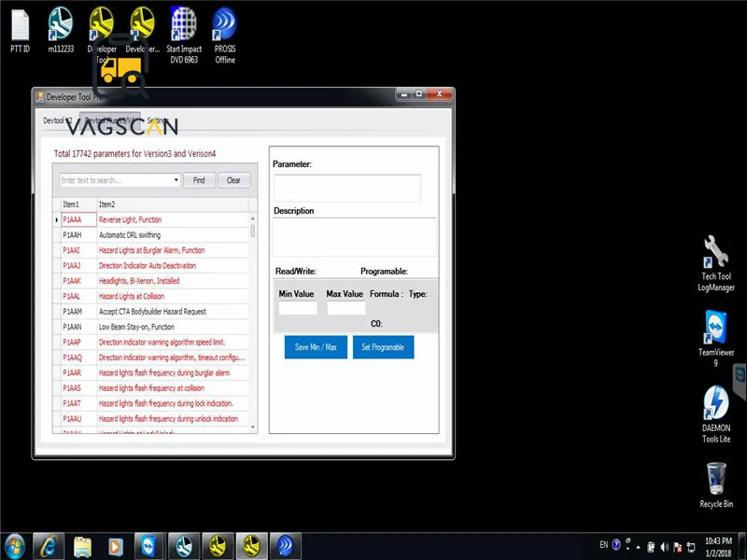Click Save Min / Max button
The height and width of the screenshot is (560, 747).
tap(316, 347)
